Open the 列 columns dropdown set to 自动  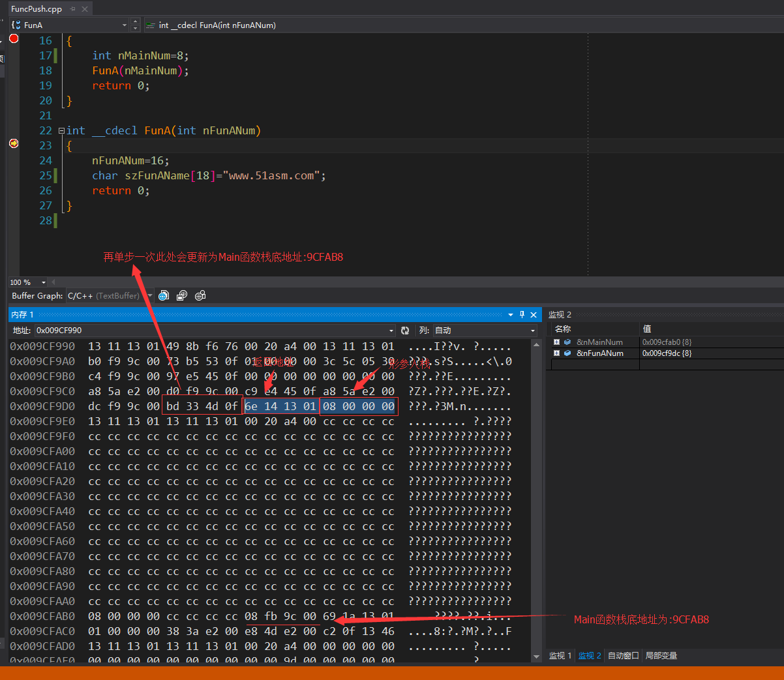(532, 331)
